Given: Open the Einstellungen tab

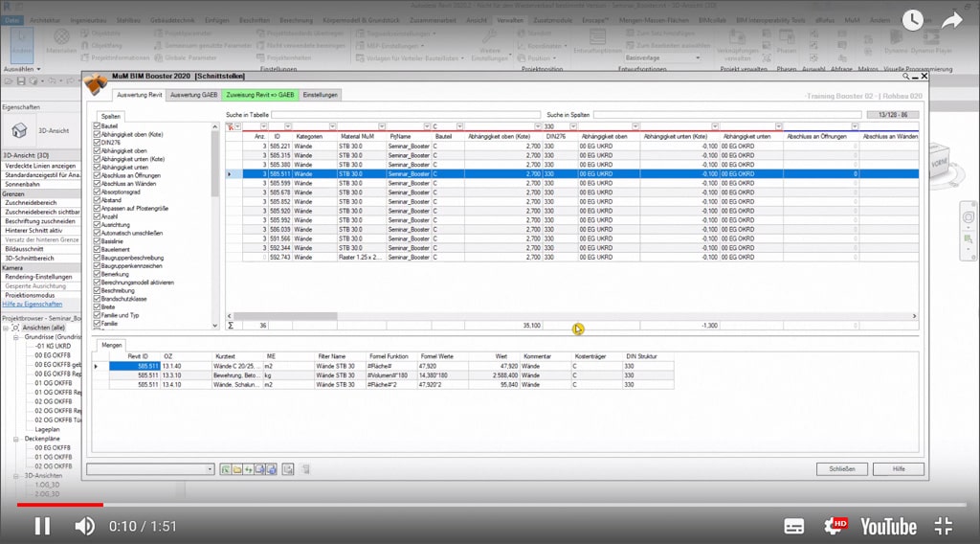Looking at the screenshot, I should (x=320, y=95).
